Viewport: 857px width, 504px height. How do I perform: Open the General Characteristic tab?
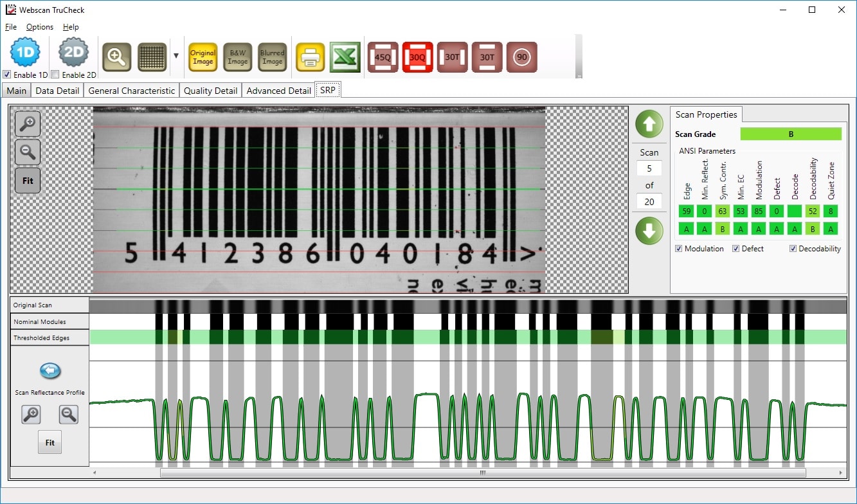pos(132,91)
